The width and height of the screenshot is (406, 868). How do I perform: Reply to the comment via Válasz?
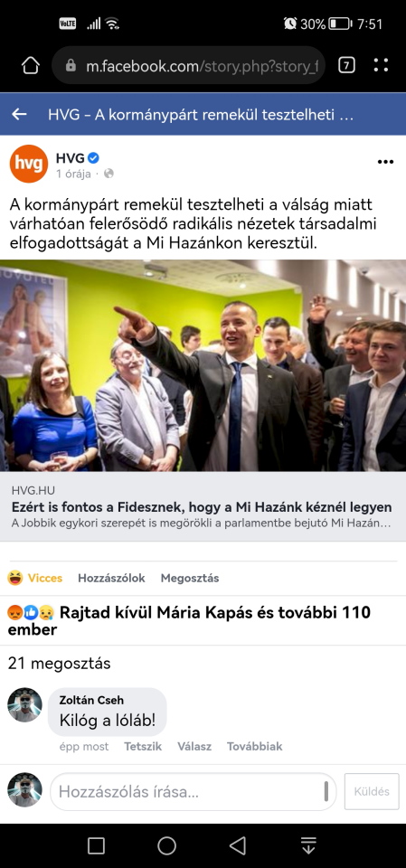(194, 746)
